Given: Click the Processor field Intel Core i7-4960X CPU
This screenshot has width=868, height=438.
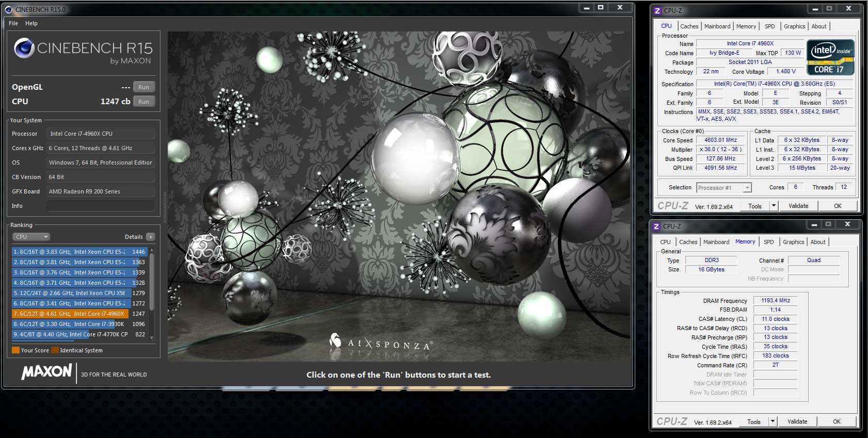Looking at the screenshot, I should pyautogui.click(x=101, y=134).
